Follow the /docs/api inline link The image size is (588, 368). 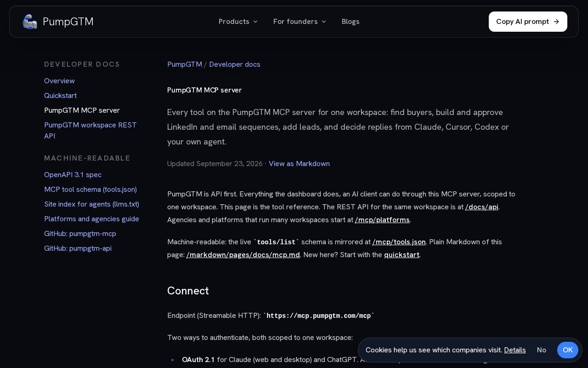pyautogui.click(x=481, y=207)
